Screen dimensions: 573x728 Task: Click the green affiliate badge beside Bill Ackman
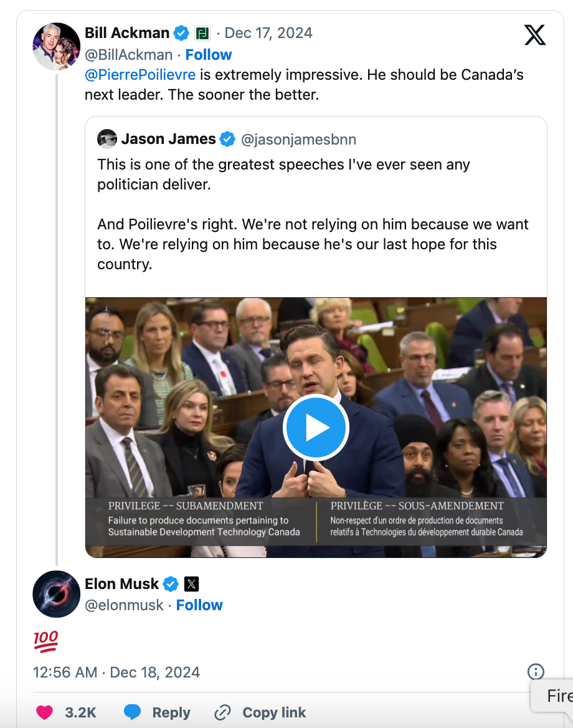click(202, 33)
